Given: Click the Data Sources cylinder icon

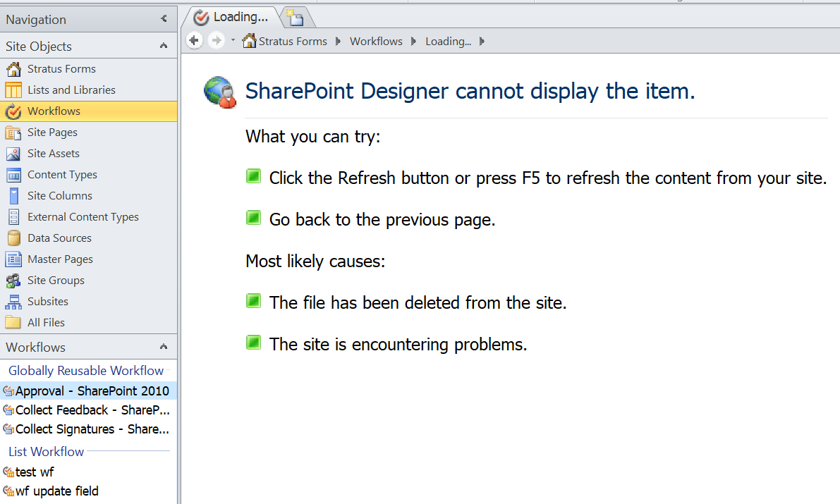Looking at the screenshot, I should [x=14, y=238].
